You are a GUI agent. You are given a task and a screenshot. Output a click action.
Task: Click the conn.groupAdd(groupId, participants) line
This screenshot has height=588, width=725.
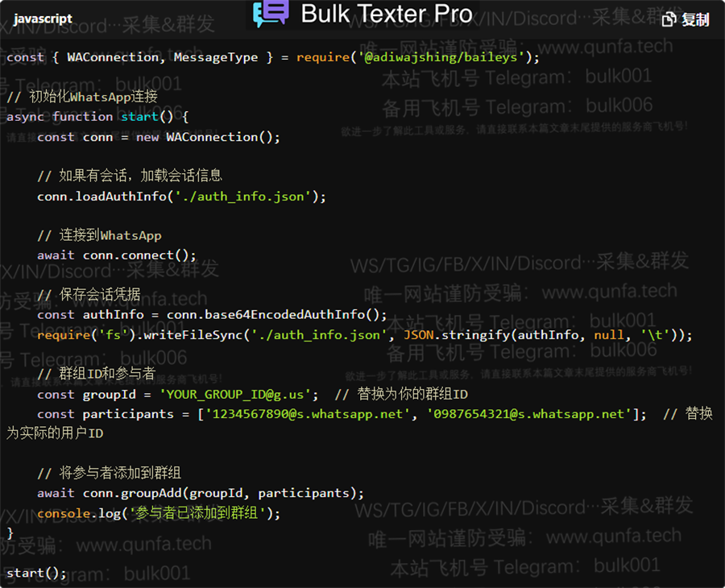point(201,493)
